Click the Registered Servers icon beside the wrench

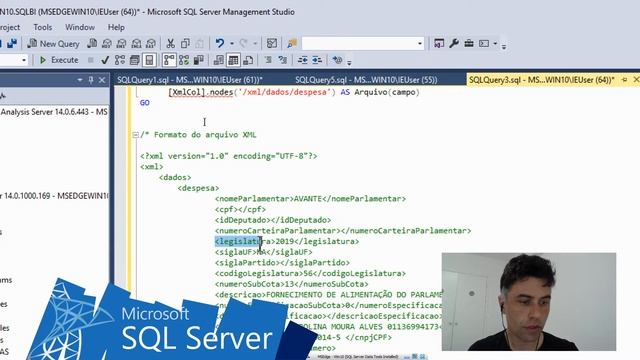coord(439,43)
